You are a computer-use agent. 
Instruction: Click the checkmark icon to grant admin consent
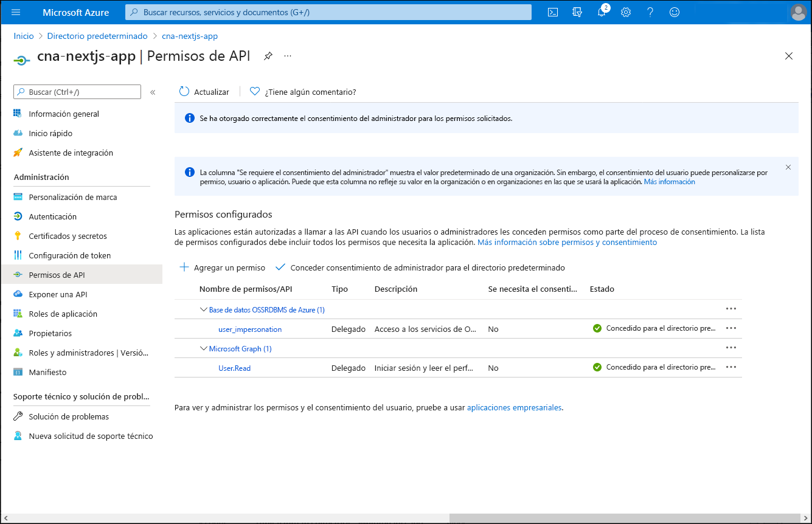click(280, 267)
